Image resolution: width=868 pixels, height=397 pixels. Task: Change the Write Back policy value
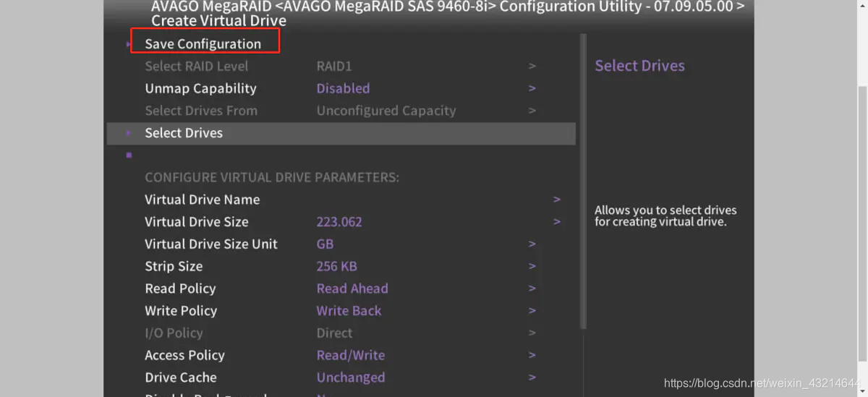pos(349,311)
